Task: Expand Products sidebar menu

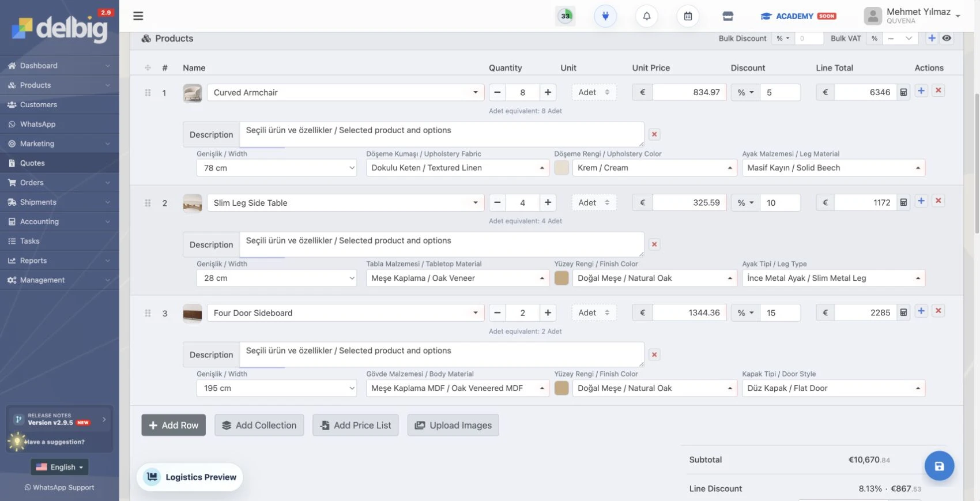Action: pyautogui.click(x=59, y=85)
